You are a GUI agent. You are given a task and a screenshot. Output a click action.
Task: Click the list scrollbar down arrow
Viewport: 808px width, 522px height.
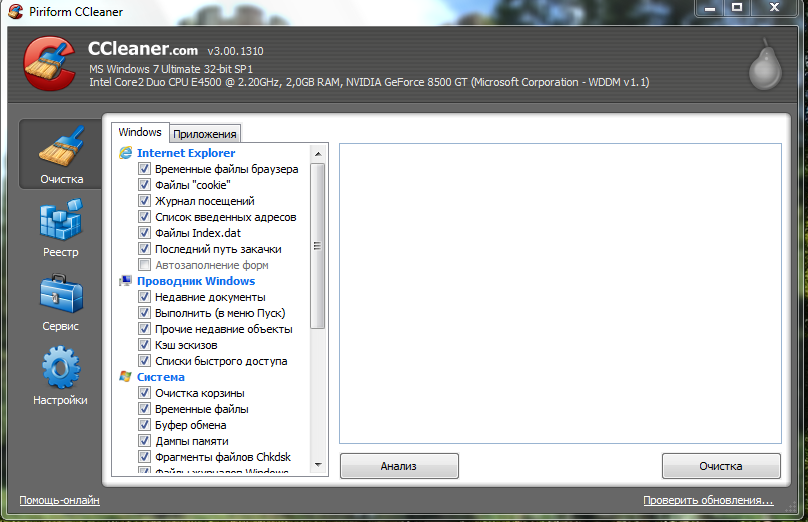[318, 465]
